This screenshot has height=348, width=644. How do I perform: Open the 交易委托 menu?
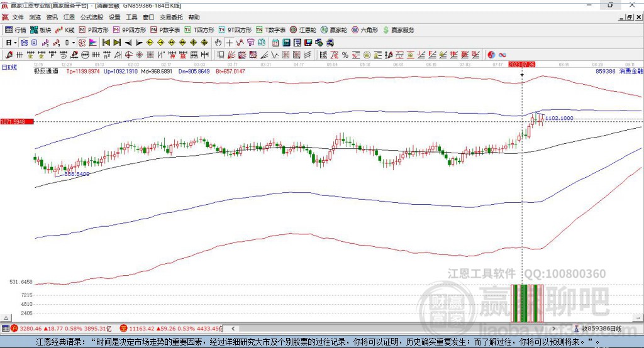coord(171,17)
